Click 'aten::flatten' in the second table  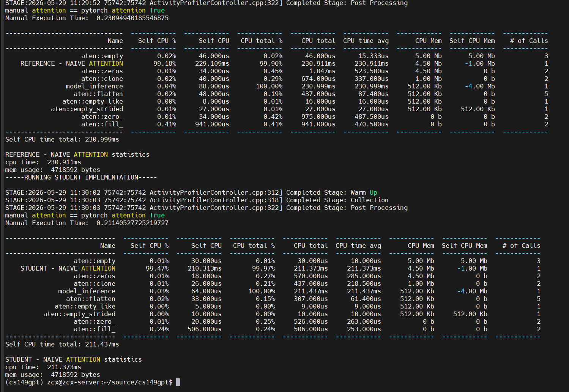(91, 299)
